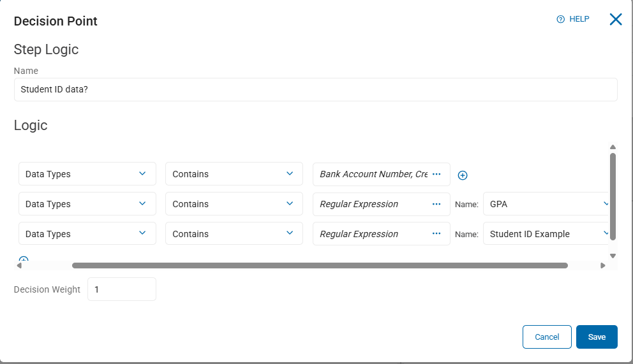This screenshot has width=633, height=364.
Task: Click the Save button
Action: (597, 337)
